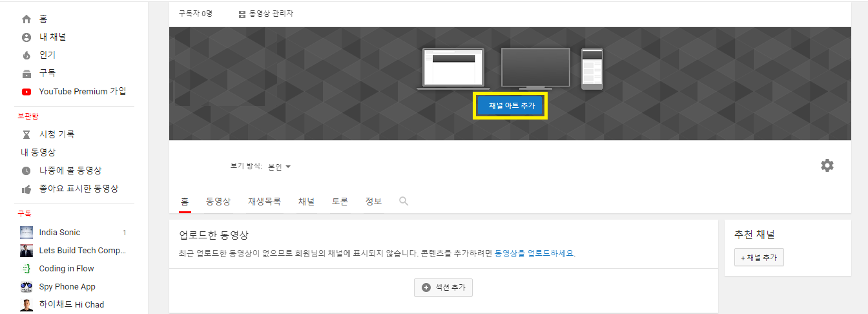
Task: Open India Sonic subscription channel
Action: tap(59, 233)
